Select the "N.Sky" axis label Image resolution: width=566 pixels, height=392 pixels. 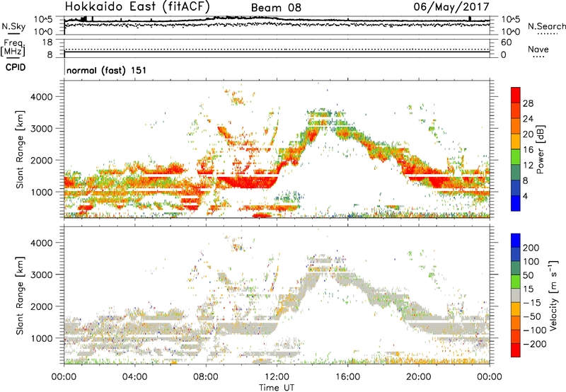[x=13, y=26]
